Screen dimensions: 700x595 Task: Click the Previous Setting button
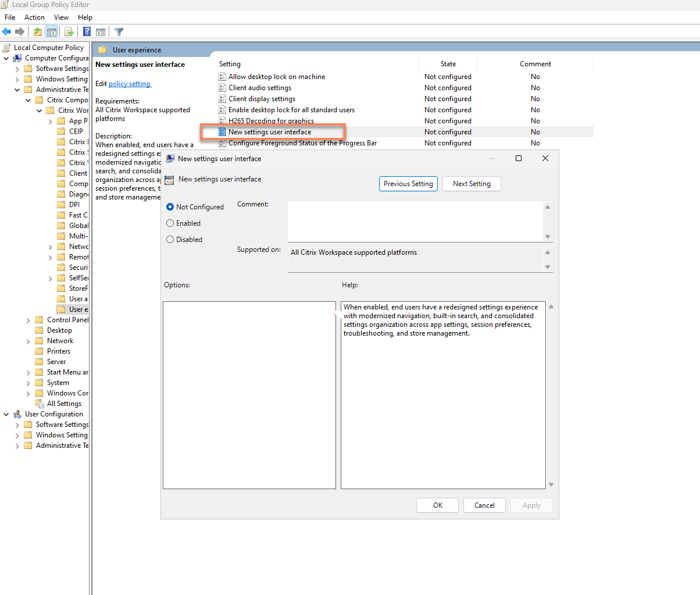tap(408, 184)
